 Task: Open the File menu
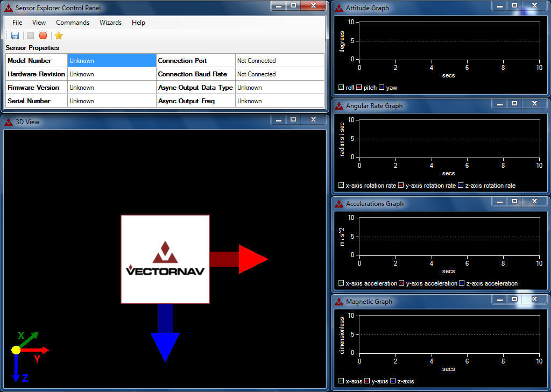coord(17,23)
